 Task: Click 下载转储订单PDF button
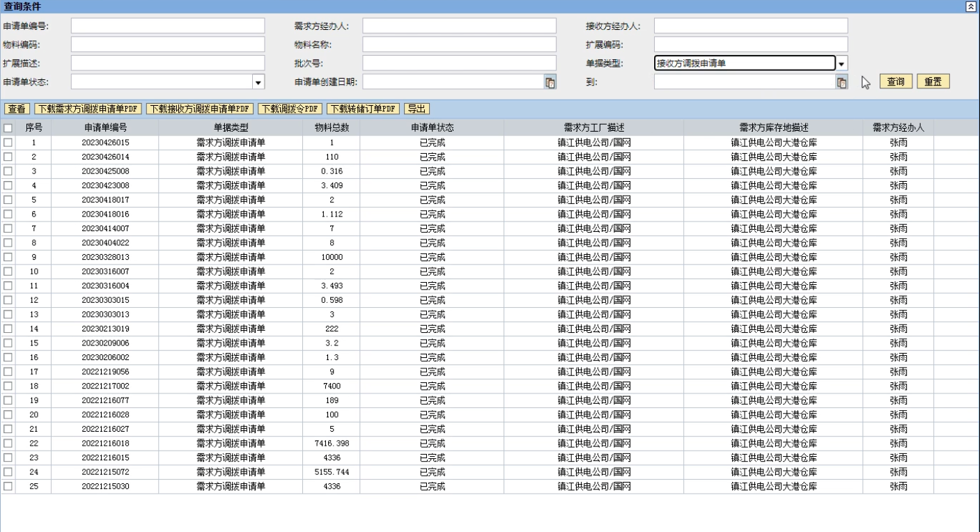pos(364,109)
